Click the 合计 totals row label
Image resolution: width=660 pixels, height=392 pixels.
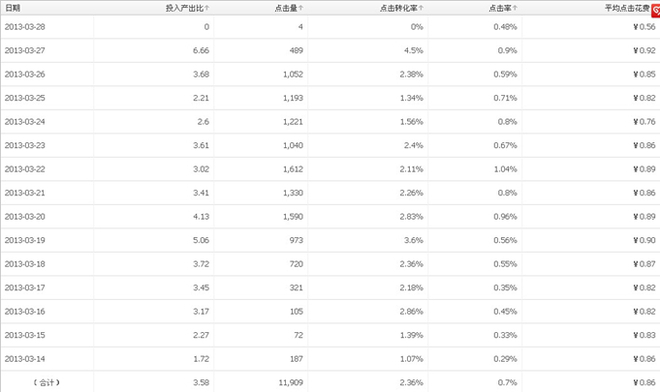[47, 382]
